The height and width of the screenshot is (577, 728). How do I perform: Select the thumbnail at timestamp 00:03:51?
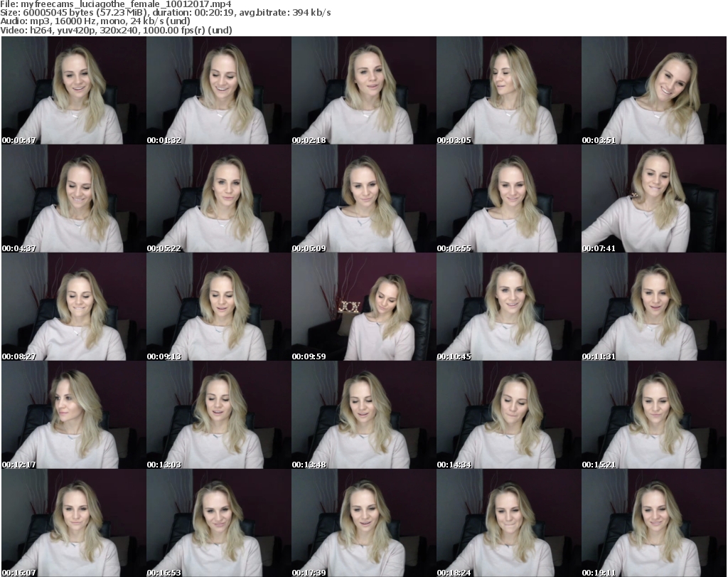[x=654, y=90]
